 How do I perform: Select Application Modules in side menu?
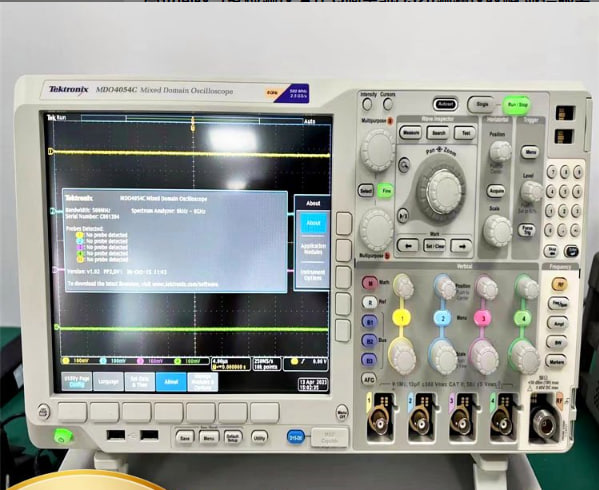click(x=313, y=249)
